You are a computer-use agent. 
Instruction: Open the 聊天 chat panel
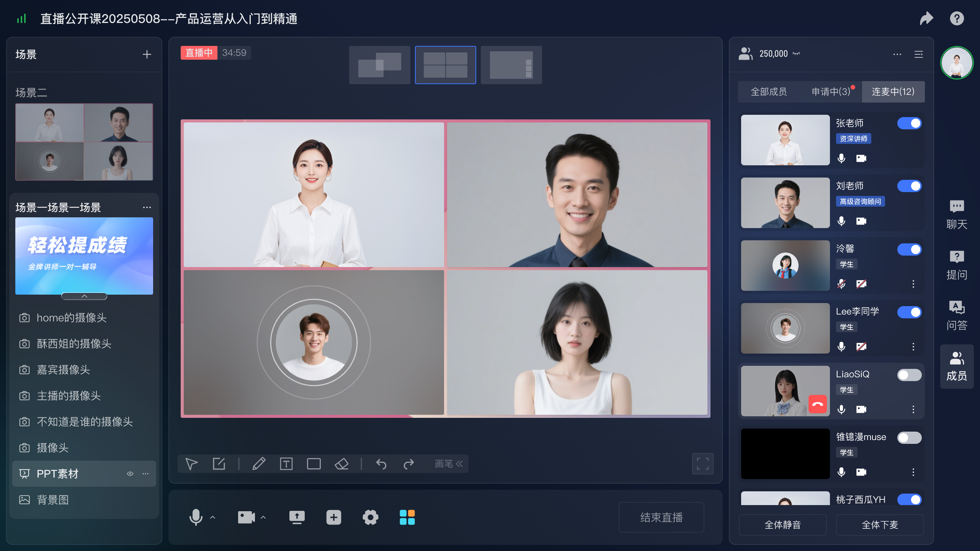[957, 214]
